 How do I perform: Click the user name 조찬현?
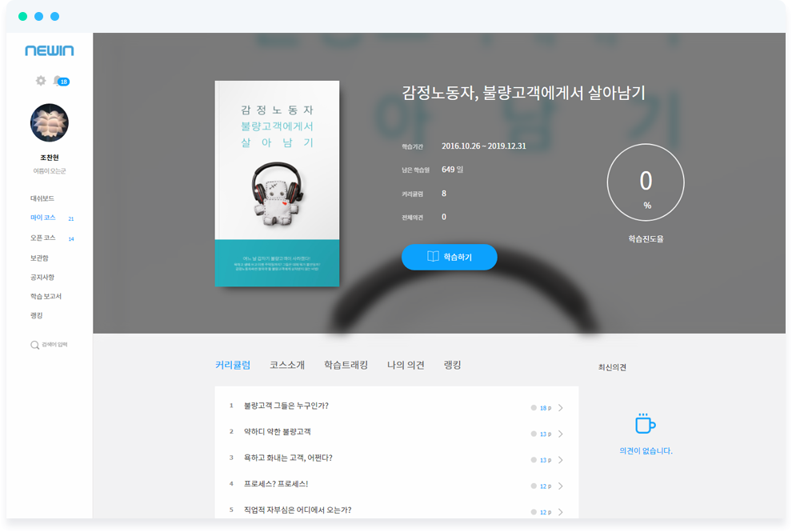pos(50,158)
